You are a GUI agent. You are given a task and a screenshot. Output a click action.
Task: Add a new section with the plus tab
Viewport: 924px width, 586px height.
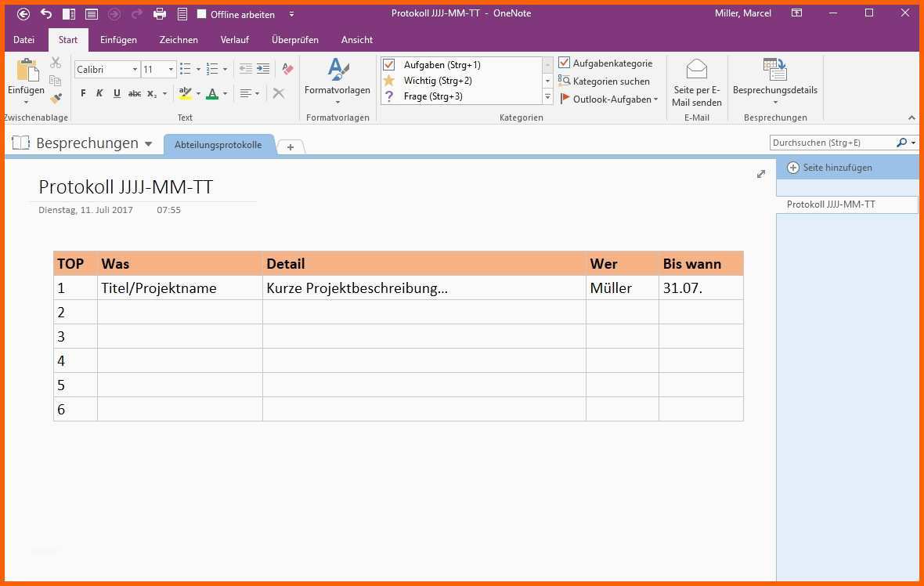pyautogui.click(x=291, y=147)
